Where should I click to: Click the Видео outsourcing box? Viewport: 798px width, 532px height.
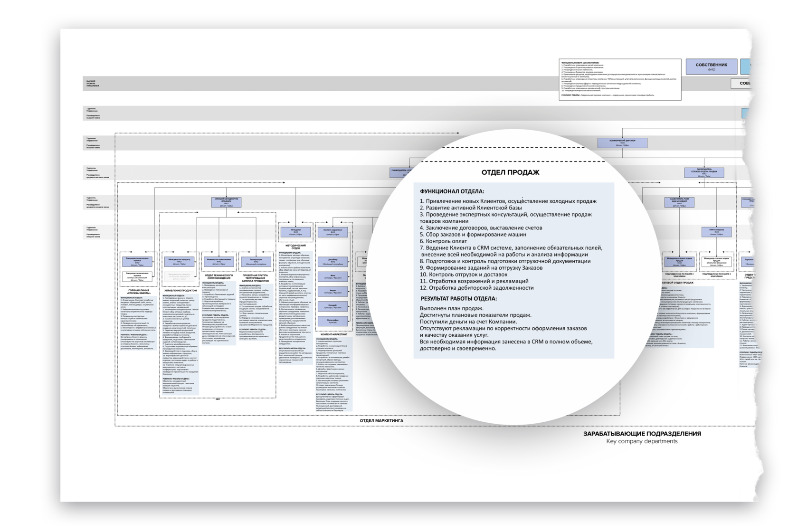click(x=332, y=291)
